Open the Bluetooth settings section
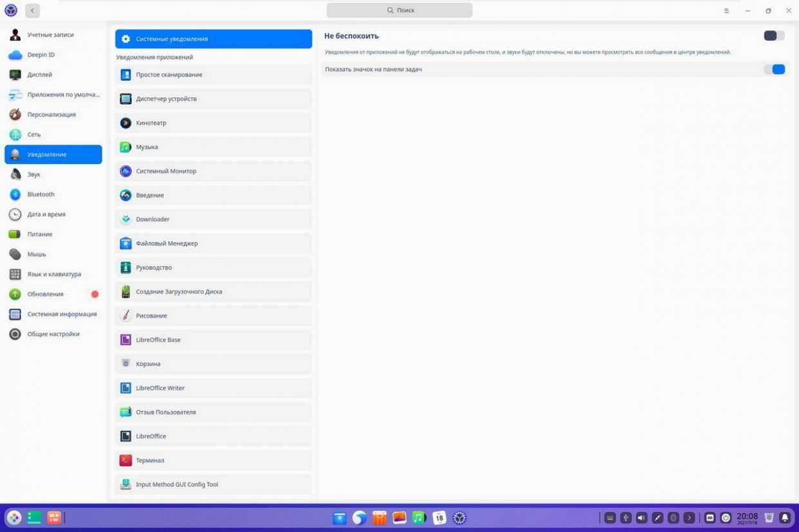Image resolution: width=799 pixels, height=532 pixels. [x=53, y=194]
